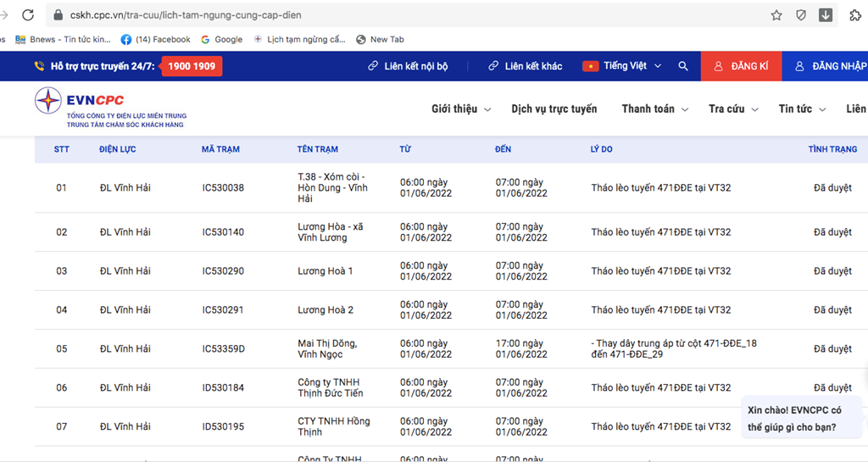Click the download extension icon
This screenshot has height=462, width=868.
(x=825, y=15)
